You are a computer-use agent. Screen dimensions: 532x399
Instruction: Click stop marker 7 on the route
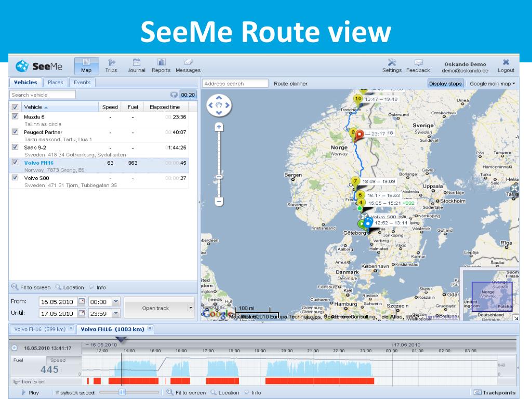click(x=355, y=181)
